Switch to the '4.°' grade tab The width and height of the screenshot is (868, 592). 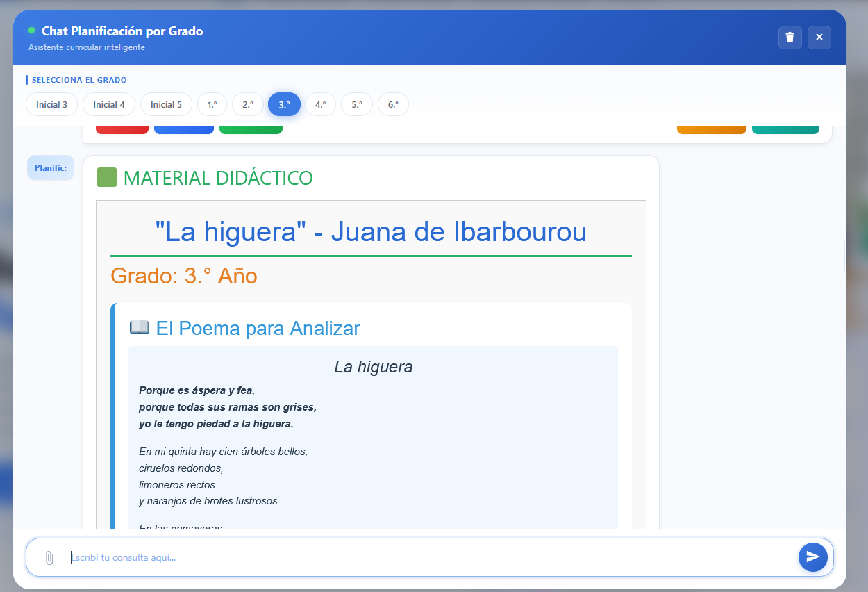[x=320, y=104]
